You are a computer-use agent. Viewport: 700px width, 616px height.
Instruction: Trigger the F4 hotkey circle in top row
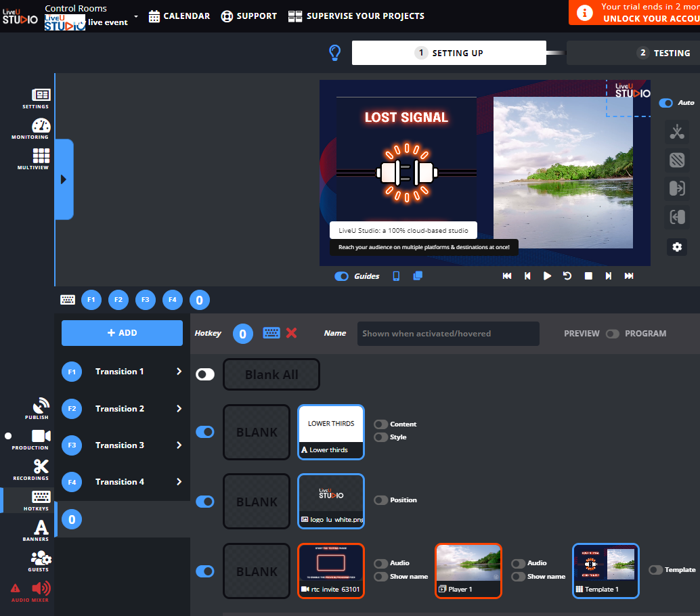[x=173, y=299]
